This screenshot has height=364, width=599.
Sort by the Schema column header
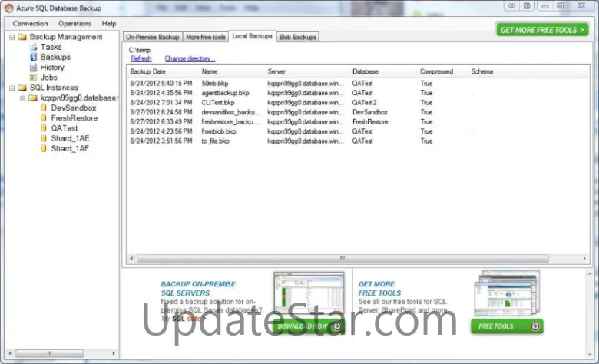[482, 71]
